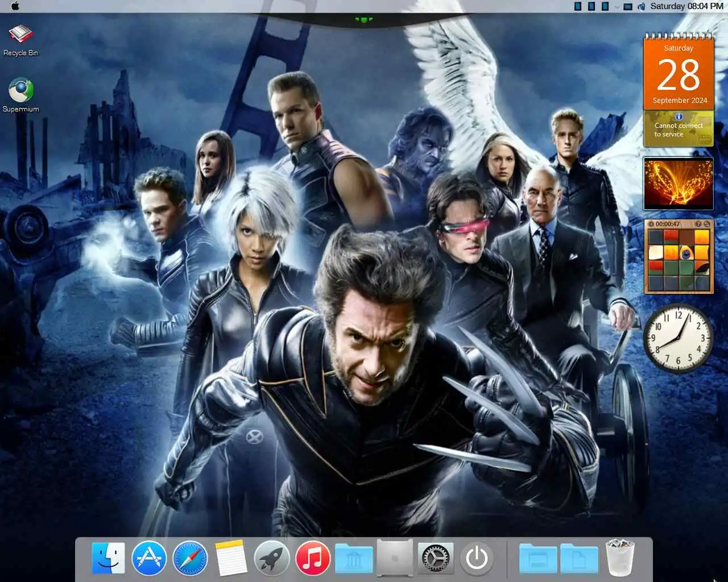Select the Supermium browser desktop icon
This screenshot has height=582, width=728.
coord(21,95)
